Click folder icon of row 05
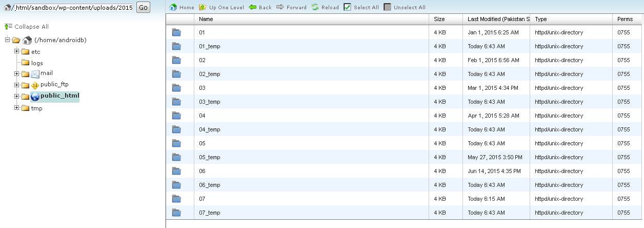 (176, 143)
